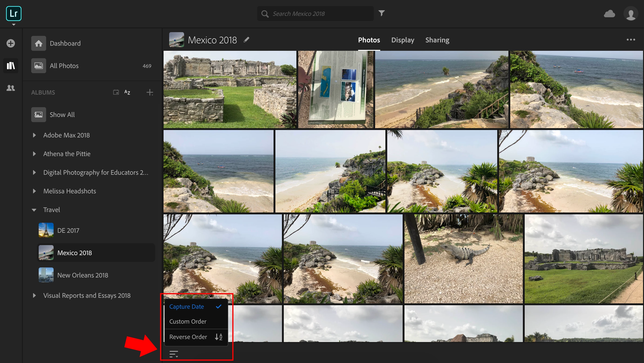Expand the Adobe Max 2018 folder

coord(34,135)
